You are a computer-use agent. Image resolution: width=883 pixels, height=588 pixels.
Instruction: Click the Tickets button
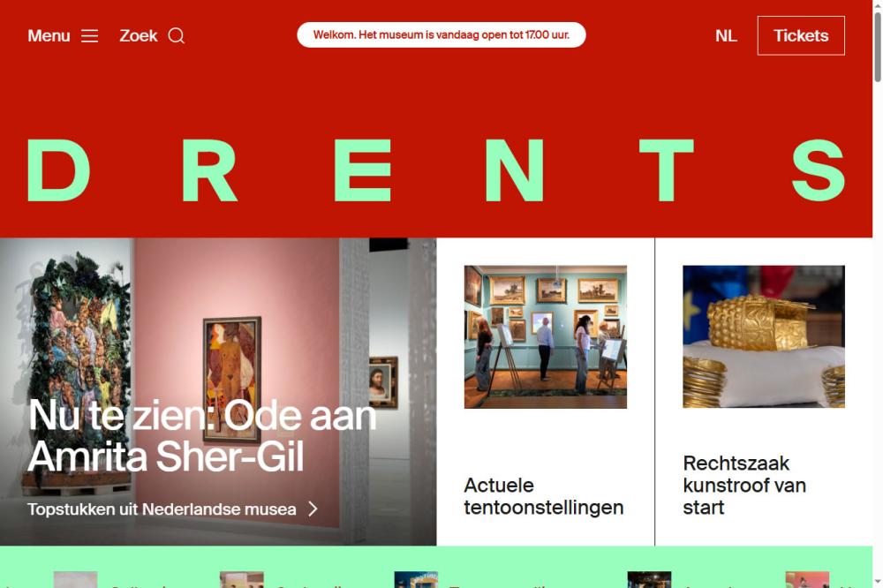(801, 35)
